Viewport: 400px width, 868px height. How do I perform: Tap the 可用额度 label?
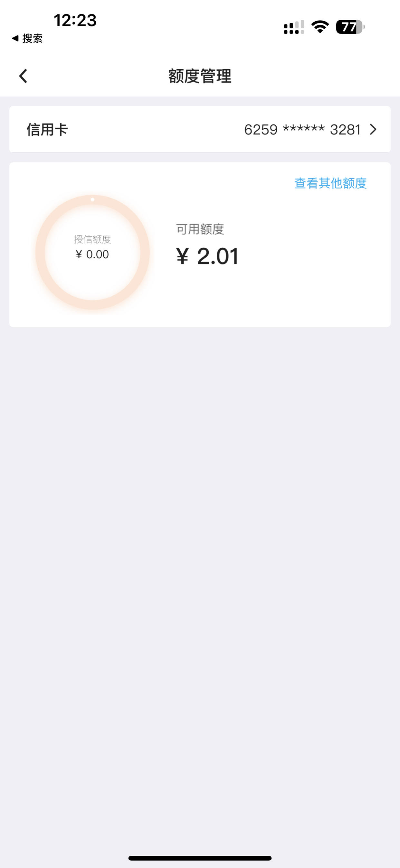click(x=200, y=229)
